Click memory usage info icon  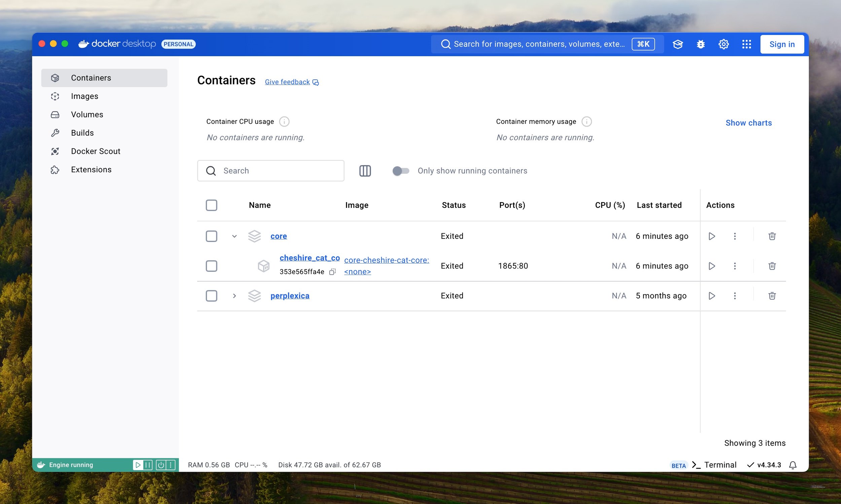587,121
